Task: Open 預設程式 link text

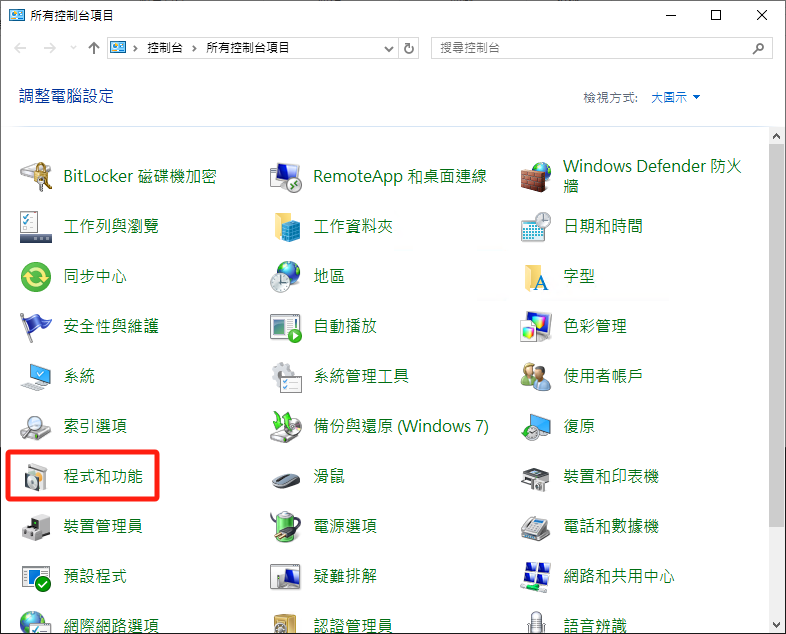Action: click(95, 576)
